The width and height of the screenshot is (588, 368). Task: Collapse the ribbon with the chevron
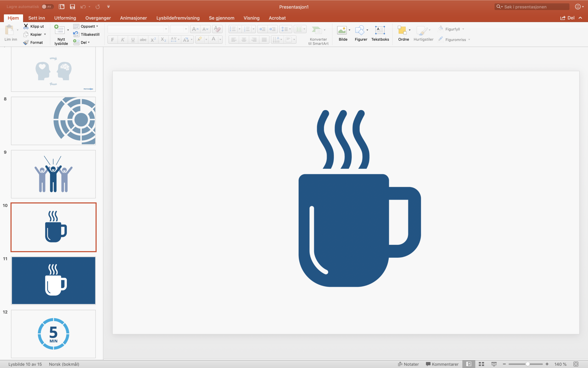[x=580, y=18]
